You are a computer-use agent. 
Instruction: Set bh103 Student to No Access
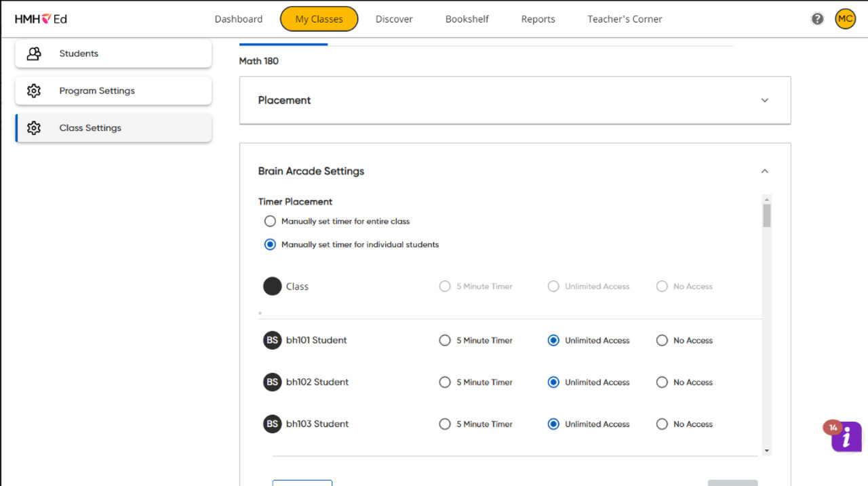tap(662, 424)
